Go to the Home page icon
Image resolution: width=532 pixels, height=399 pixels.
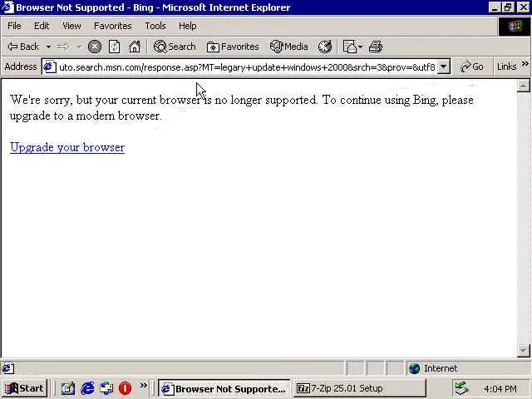pos(135,47)
